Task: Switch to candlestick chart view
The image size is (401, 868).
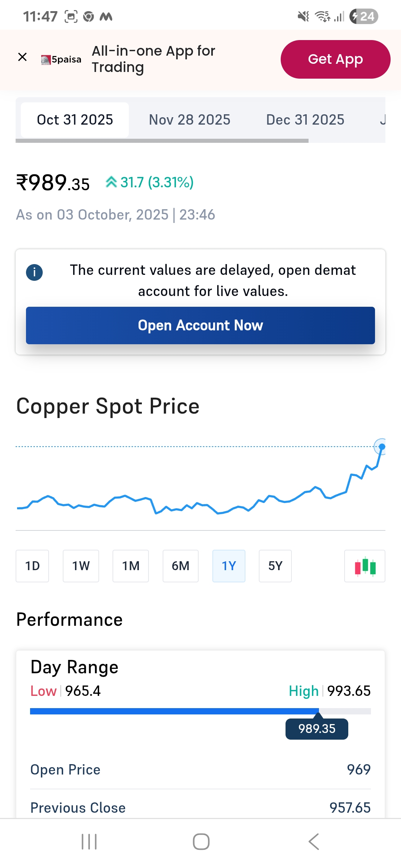Action: (365, 566)
